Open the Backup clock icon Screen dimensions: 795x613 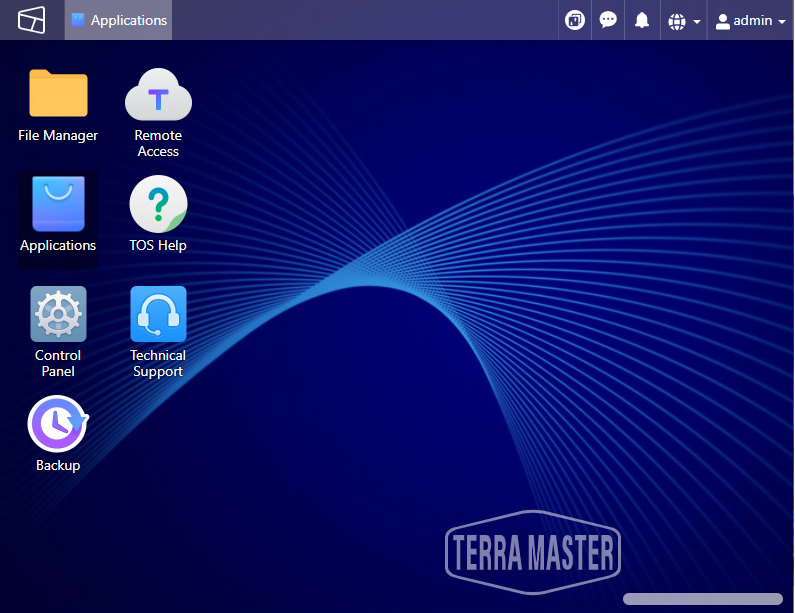(58, 424)
